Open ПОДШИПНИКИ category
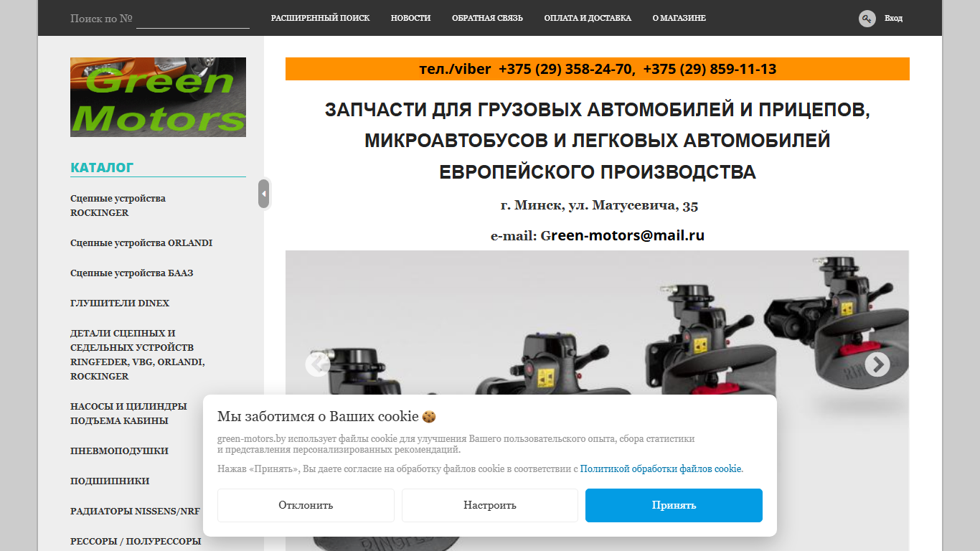This screenshot has width=980, height=551. click(110, 481)
